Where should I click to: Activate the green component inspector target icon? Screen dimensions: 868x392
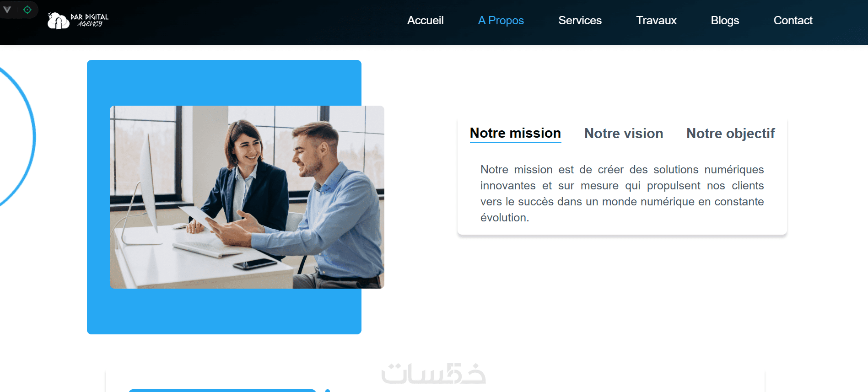pos(27,10)
